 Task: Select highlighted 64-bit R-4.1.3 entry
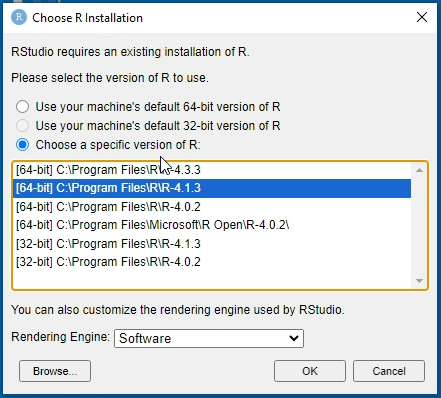pos(212,188)
